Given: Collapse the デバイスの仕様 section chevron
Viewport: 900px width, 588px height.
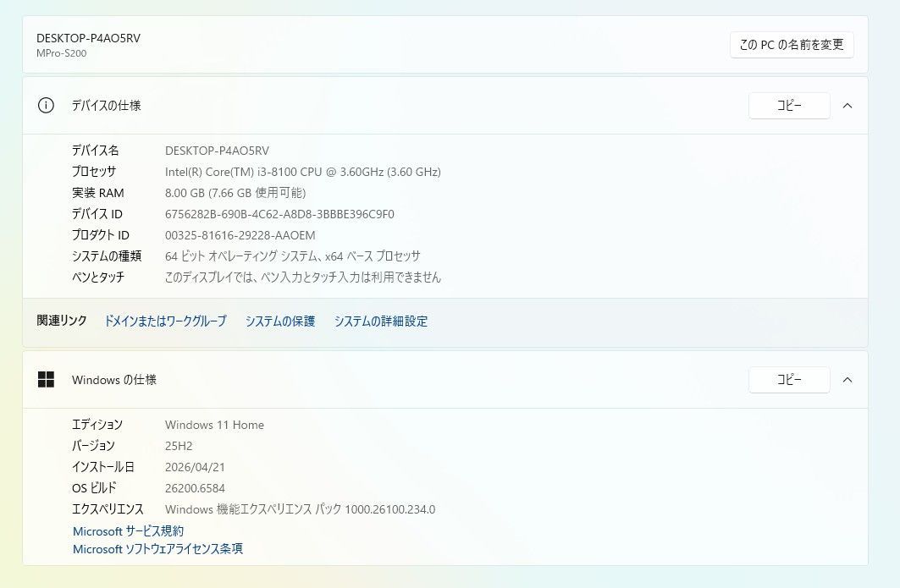Looking at the screenshot, I should (848, 106).
